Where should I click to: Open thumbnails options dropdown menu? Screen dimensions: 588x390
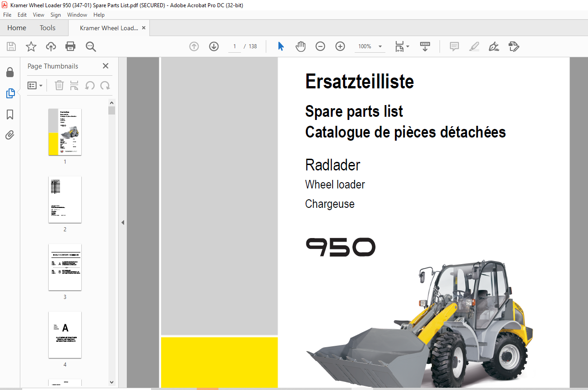35,85
